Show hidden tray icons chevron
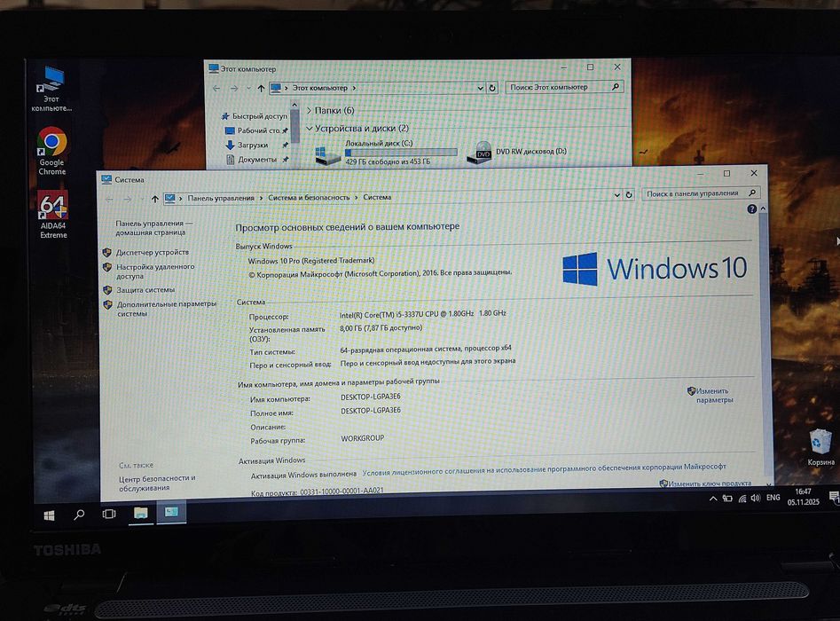The image size is (840, 621). click(713, 499)
